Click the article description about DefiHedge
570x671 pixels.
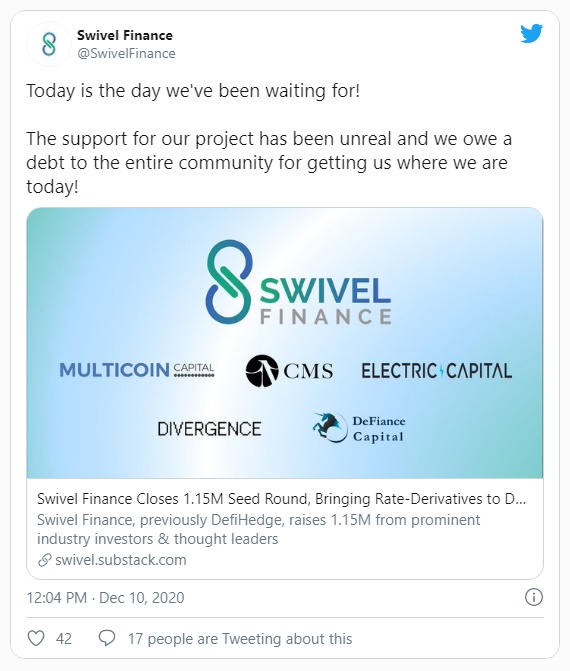[x=258, y=529]
